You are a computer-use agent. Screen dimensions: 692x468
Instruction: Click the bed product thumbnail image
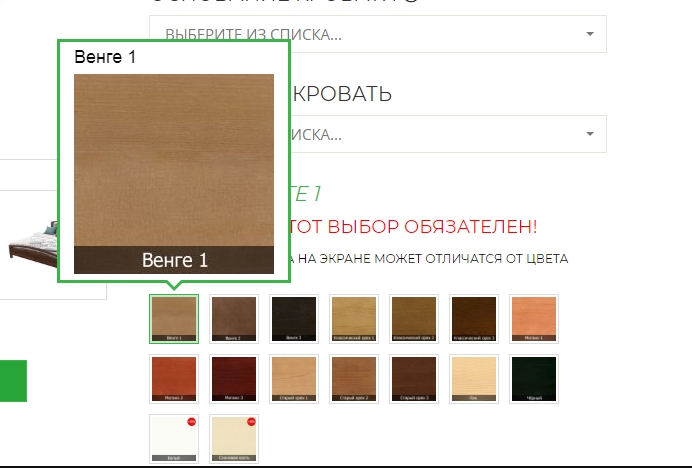pos(33,245)
